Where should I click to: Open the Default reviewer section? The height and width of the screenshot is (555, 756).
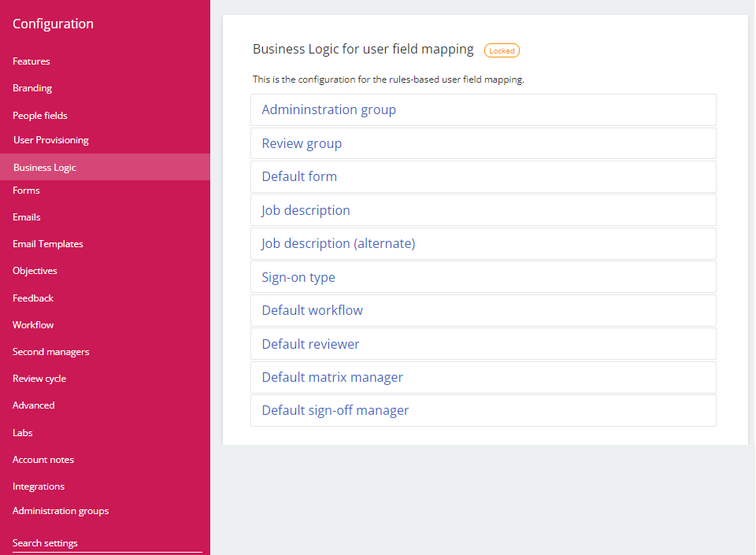(x=310, y=345)
